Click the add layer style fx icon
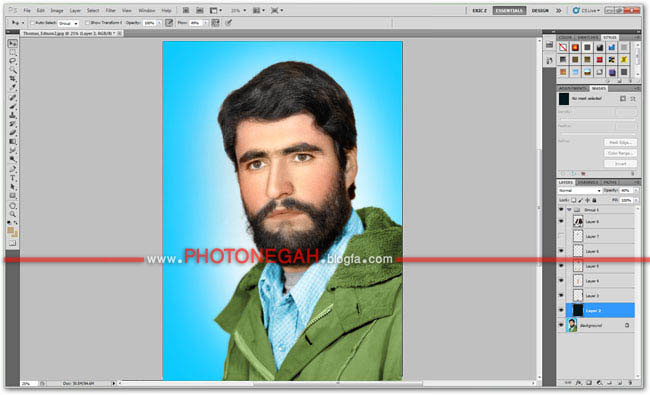This screenshot has width=650, height=395. point(578,383)
